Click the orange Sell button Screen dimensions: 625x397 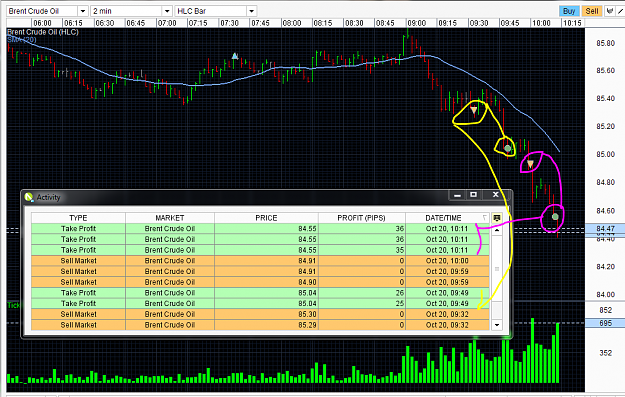(592, 11)
